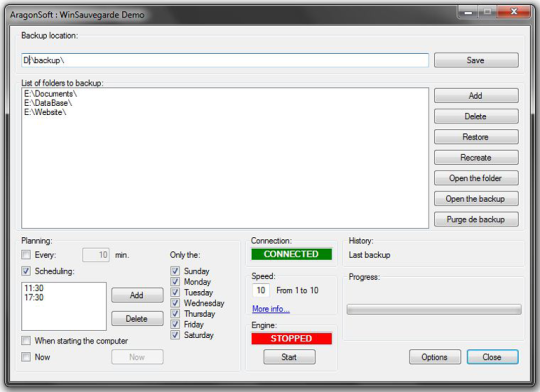Click the green CONNECTED status indicator
The width and height of the screenshot is (540, 392).
click(x=291, y=254)
